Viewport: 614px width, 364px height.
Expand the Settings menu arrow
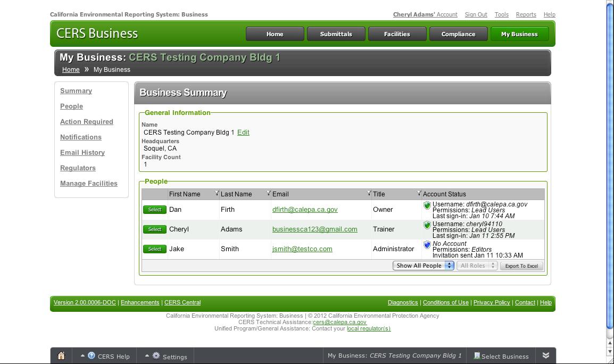(x=147, y=356)
